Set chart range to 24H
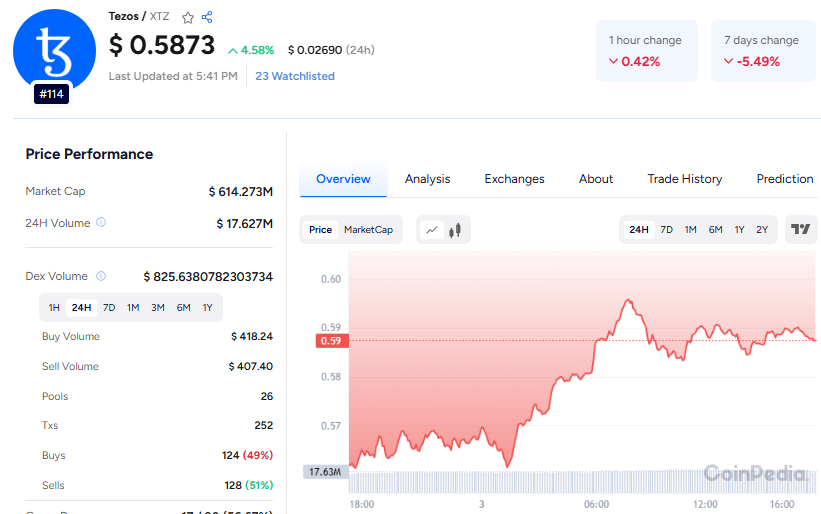The image size is (821, 514). point(639,230)
